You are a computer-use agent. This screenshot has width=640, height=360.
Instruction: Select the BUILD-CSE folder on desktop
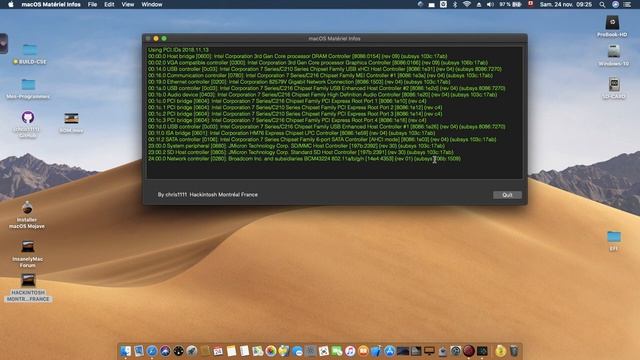pos(29,54)
